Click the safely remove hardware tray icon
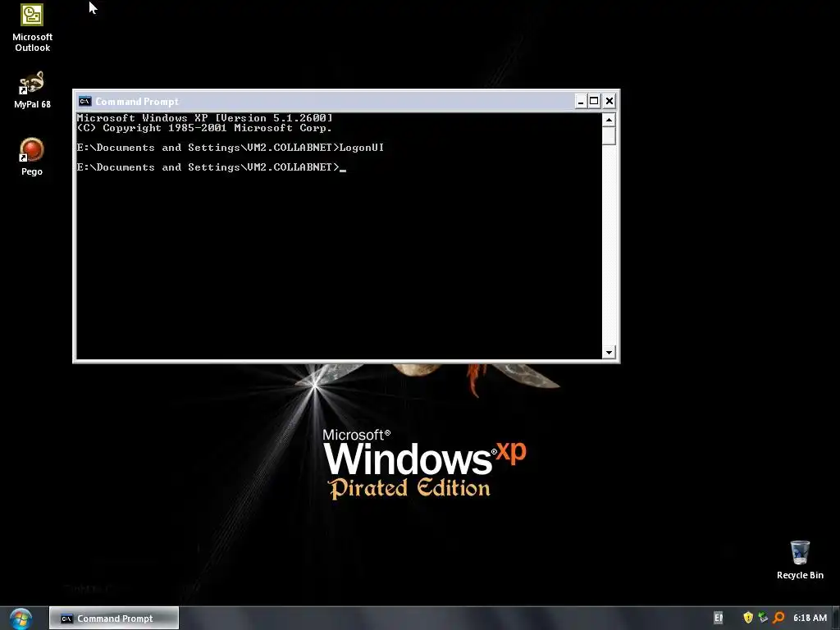Viewport: 840px width, 630px height. [764, 618]
